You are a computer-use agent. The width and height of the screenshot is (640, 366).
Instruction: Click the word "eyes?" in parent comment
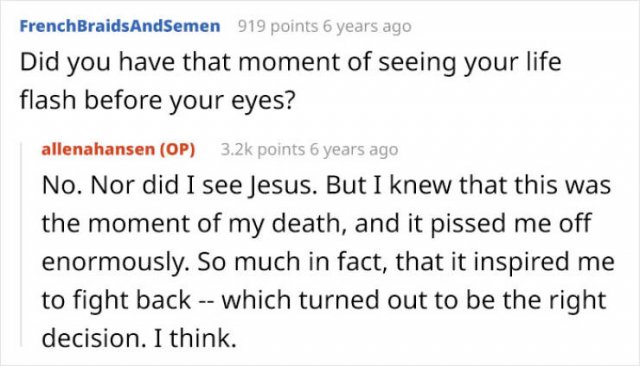point(263,101)
